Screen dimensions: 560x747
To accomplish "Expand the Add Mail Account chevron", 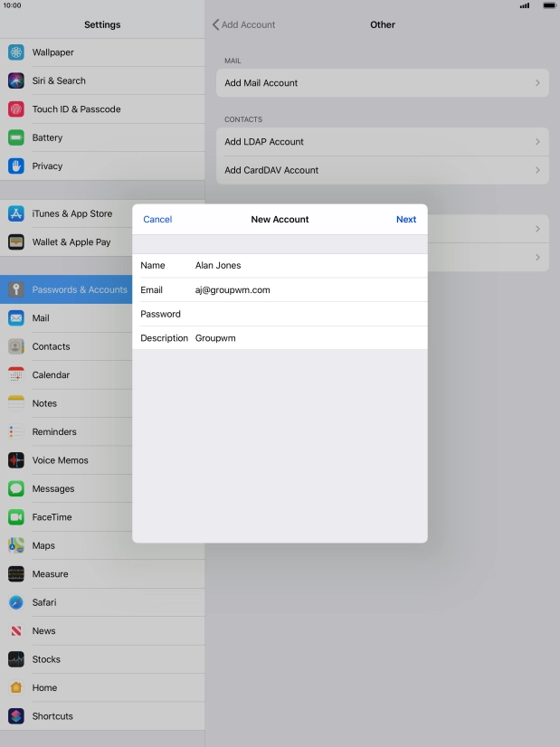I will [537, 83].
